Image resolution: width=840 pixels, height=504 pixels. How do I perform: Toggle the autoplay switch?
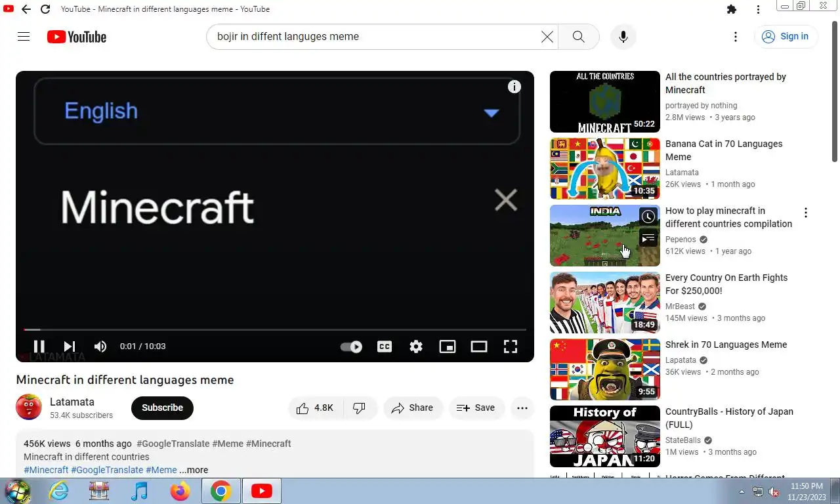click(x=351, y=346)
